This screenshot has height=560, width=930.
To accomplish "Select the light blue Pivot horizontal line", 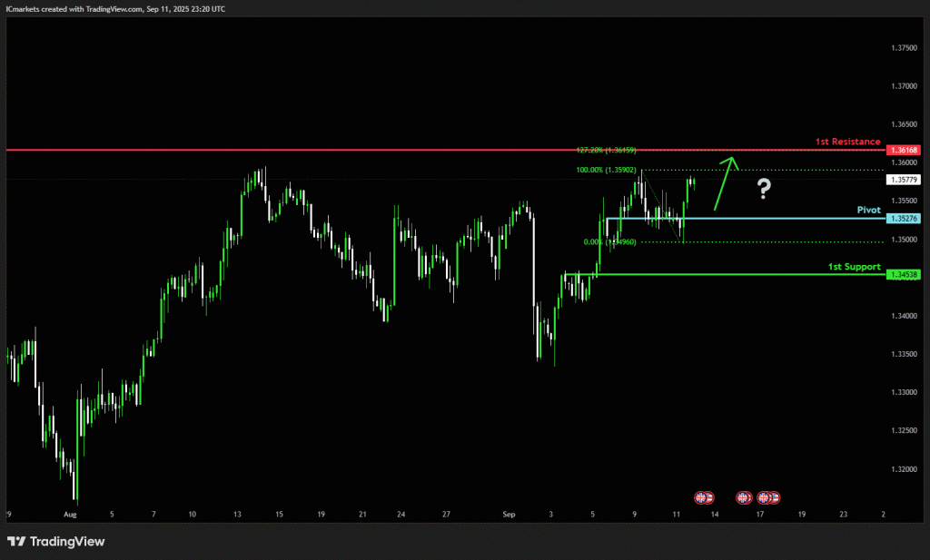I will pyautogui.click(x=747, y=219).
